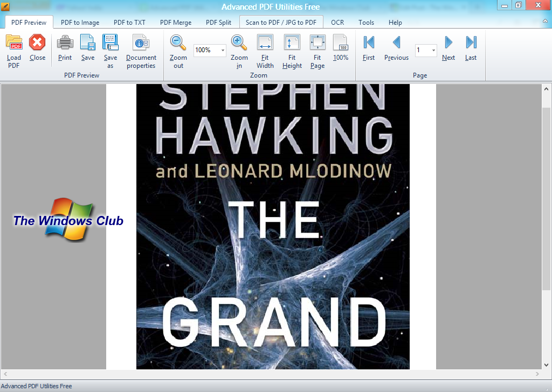Open Document properties

[x=141, y=43]
